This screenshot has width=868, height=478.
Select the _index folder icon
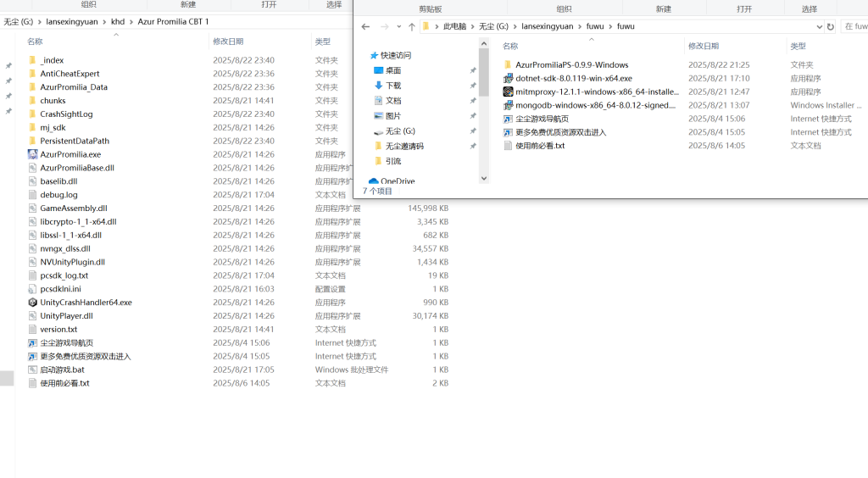pyautogui.click(x=32, y=59)
